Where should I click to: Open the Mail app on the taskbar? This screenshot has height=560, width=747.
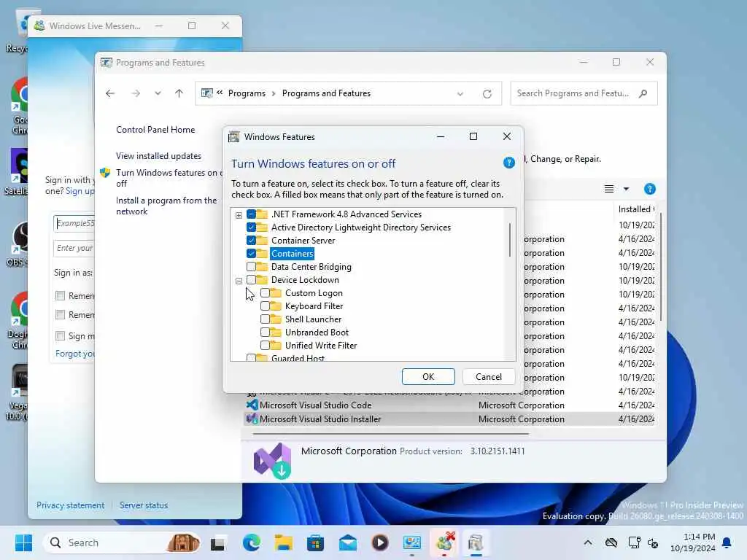click(x=348, y=542)
